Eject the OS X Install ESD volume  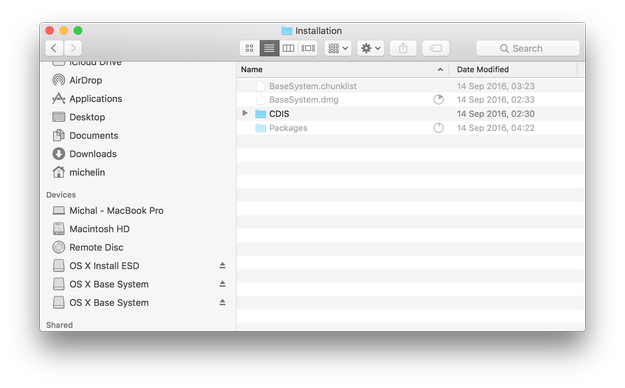pos(222,266)
